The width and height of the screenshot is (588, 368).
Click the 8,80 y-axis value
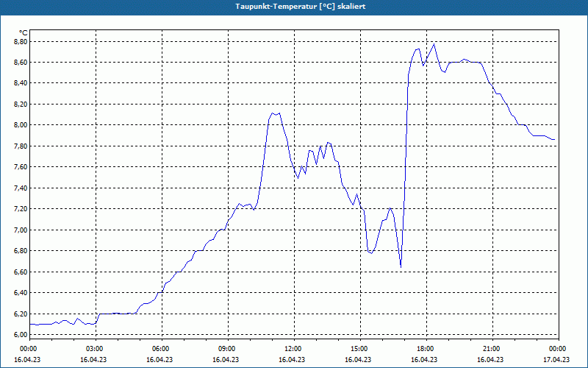[21, 41]
